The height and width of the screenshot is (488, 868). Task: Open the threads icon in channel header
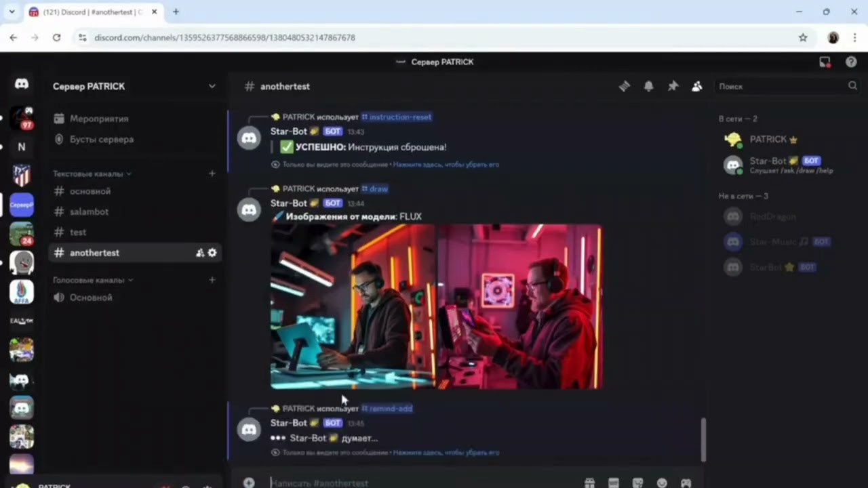tap(624, 86)
